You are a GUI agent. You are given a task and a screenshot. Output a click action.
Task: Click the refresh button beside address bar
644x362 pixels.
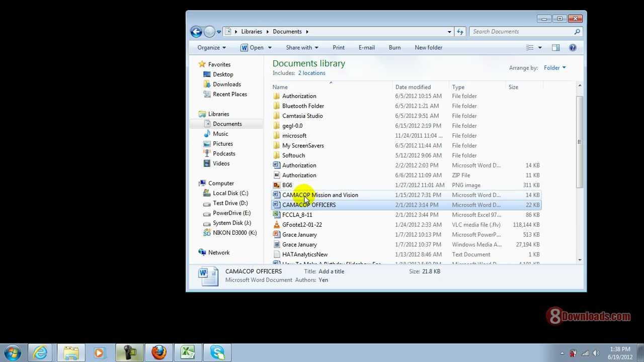coord(460,32)
